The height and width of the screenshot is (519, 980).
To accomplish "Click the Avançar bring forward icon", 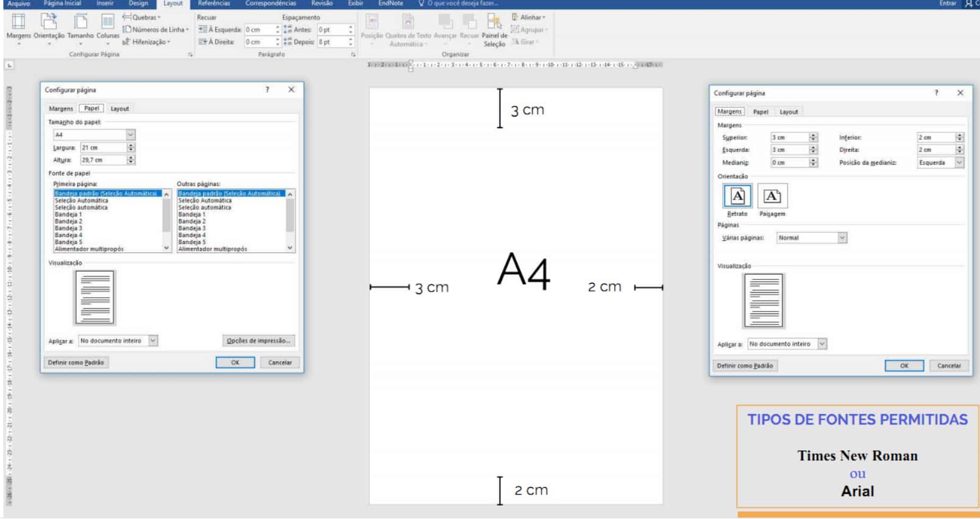I will [446, 28].
